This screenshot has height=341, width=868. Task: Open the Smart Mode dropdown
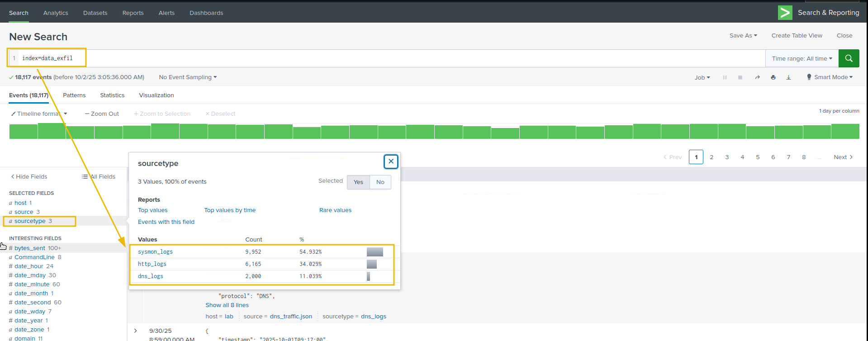(830, 77)
